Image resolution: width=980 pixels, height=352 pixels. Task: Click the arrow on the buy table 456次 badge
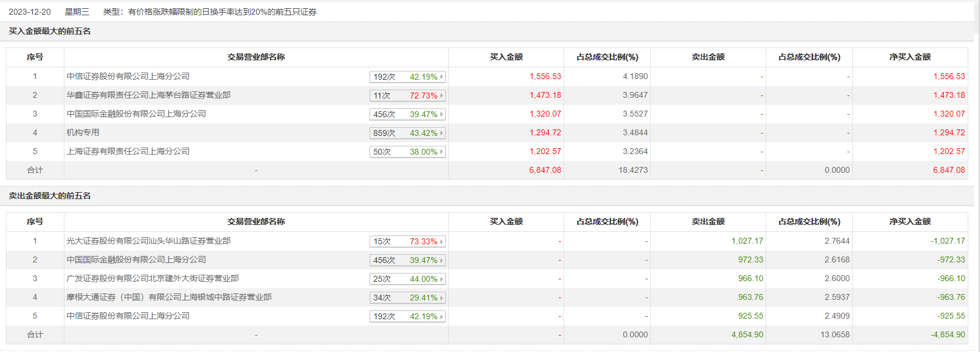(x=442, y=114)
